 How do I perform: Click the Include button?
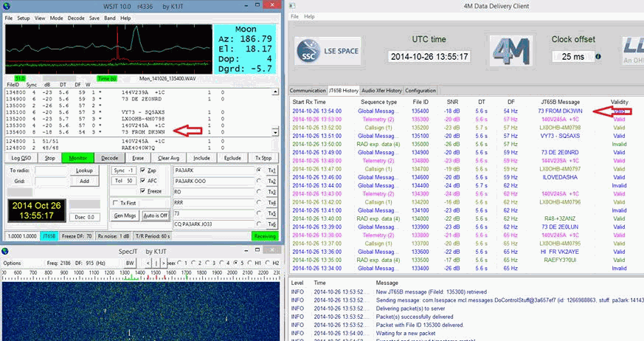tap(201, 158)
